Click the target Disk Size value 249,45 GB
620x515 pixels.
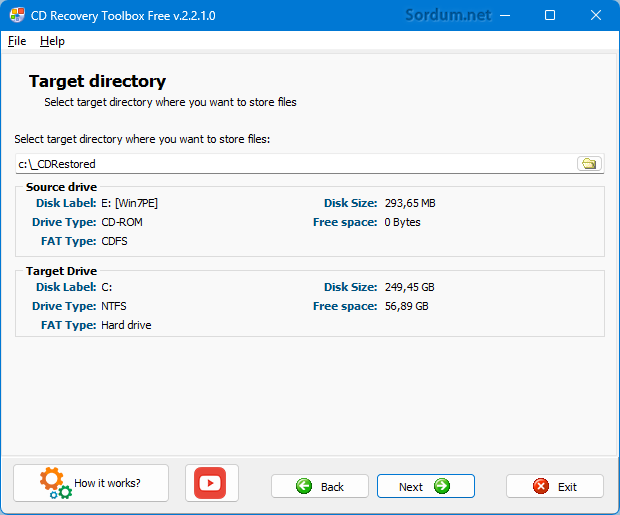click(410, 287)
